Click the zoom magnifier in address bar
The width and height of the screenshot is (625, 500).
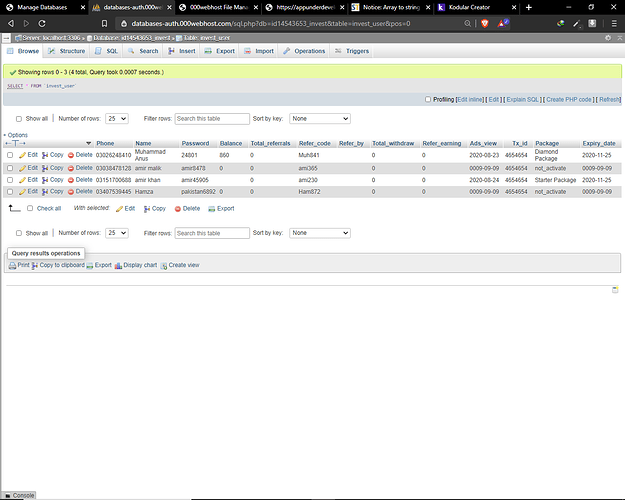point(467,24)
